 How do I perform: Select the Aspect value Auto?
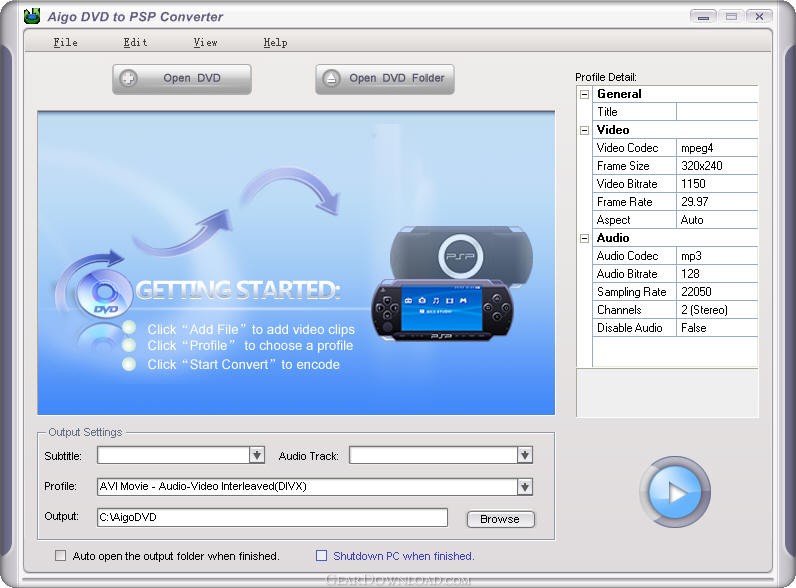[717, 220]
